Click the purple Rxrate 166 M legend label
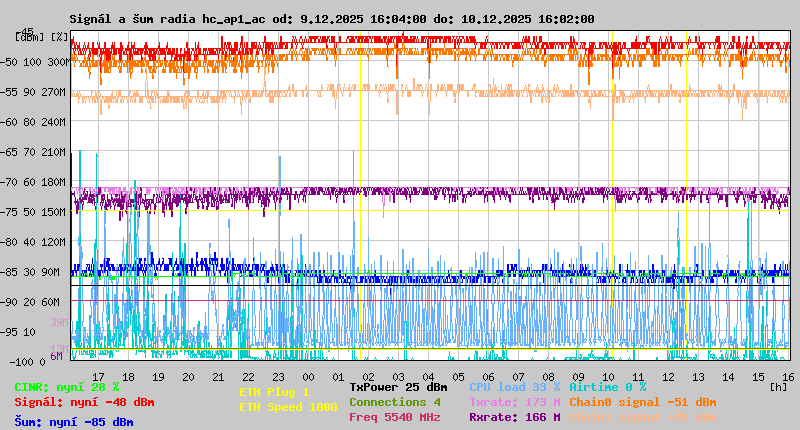This screenshot has width=800, height=430. pyautogui.click(x=514, y=417)
